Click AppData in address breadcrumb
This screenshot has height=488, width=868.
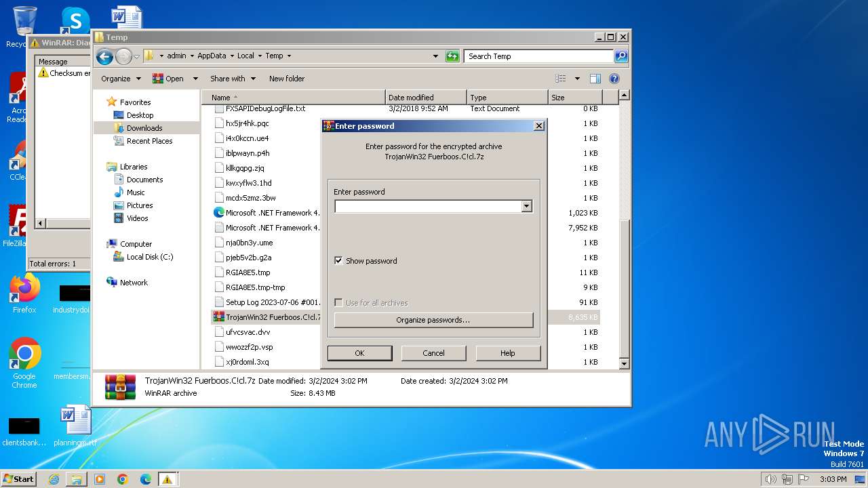tap(212, 56)
